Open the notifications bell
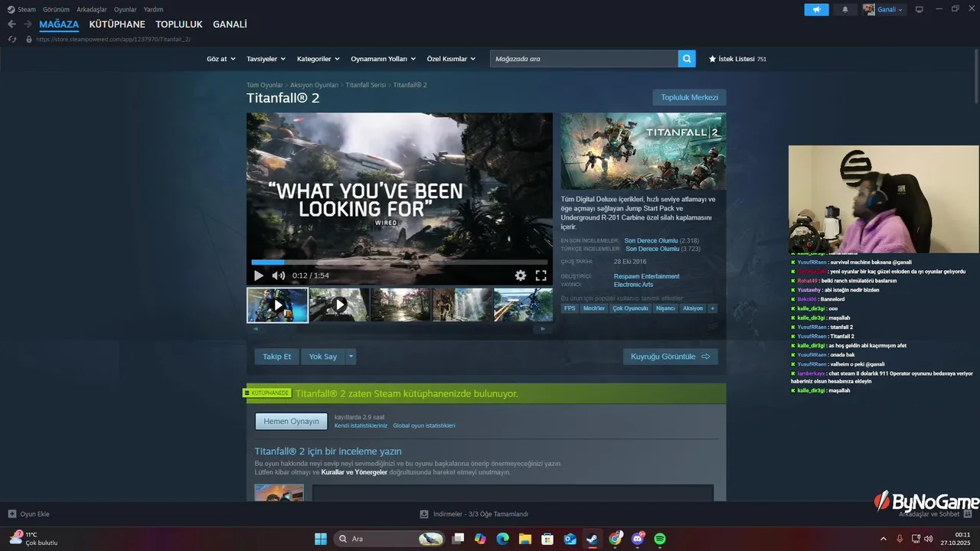Viewport: 980px width, 551px height. coord(845,9)
